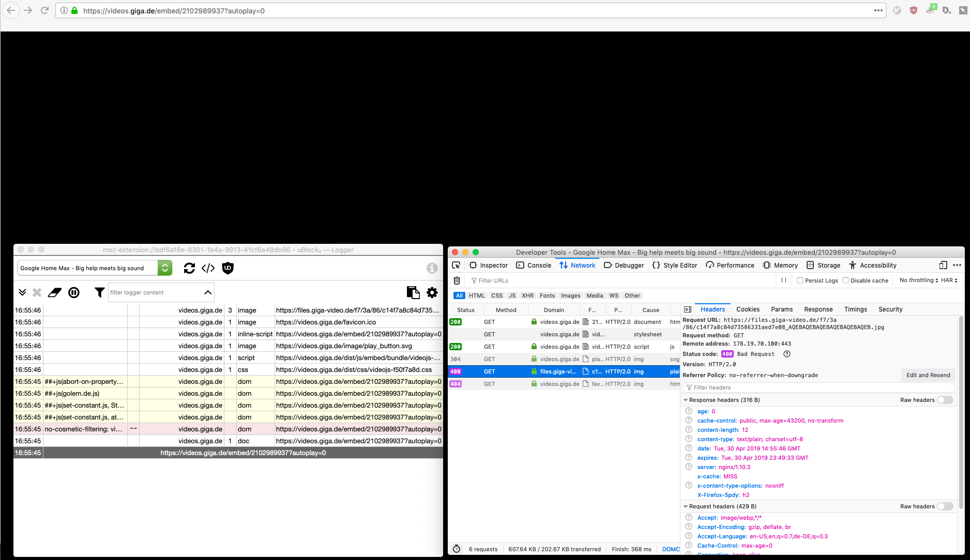The height and width of the screenshot is (560, 970).
Task: Clear logger with the eraser icon
Action: click(x=54, y=292)
